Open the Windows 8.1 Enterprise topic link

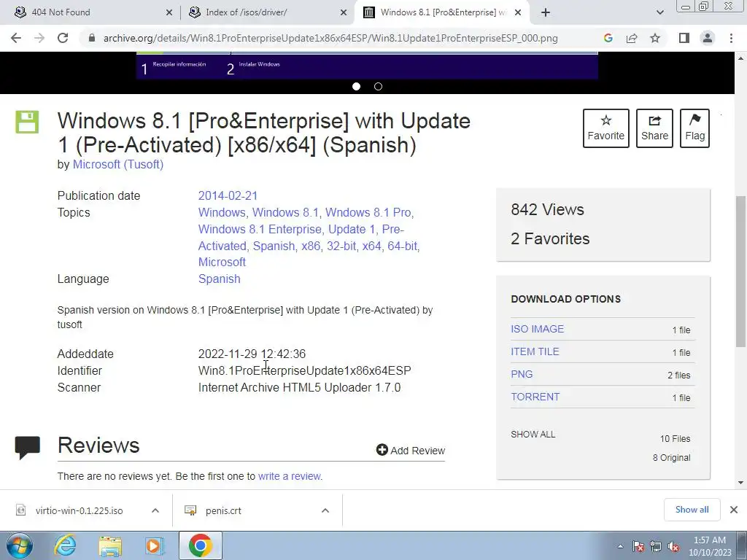(x=260, y=229)
